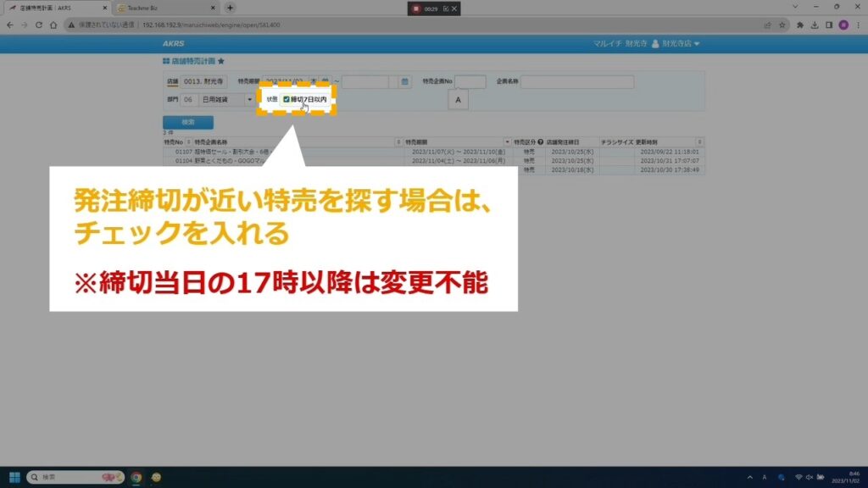Click the Windows Start button

click(x=14, y=477)
